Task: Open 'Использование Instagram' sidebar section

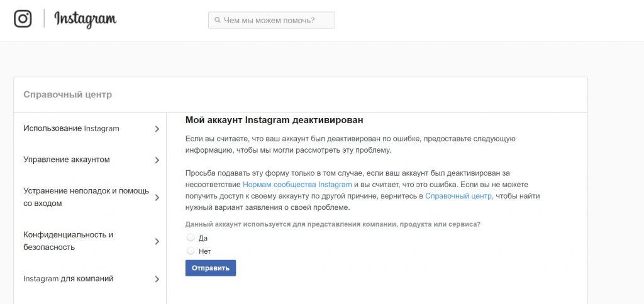Action: 71,128
